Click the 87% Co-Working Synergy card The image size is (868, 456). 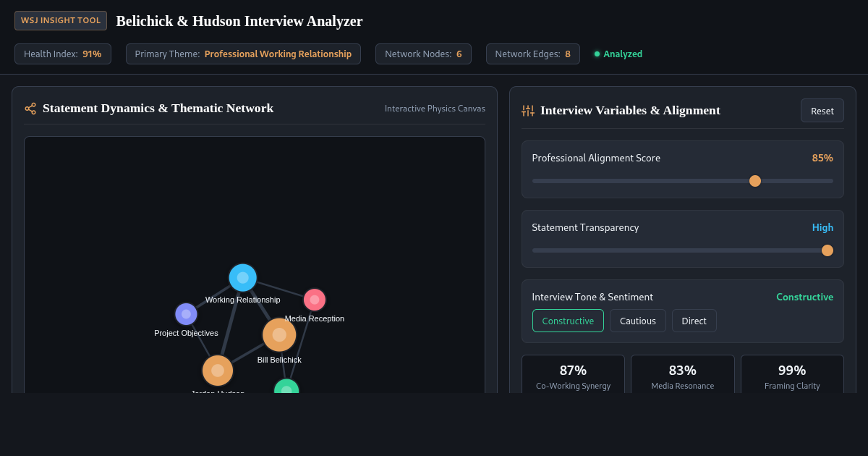tap(573, 375)
